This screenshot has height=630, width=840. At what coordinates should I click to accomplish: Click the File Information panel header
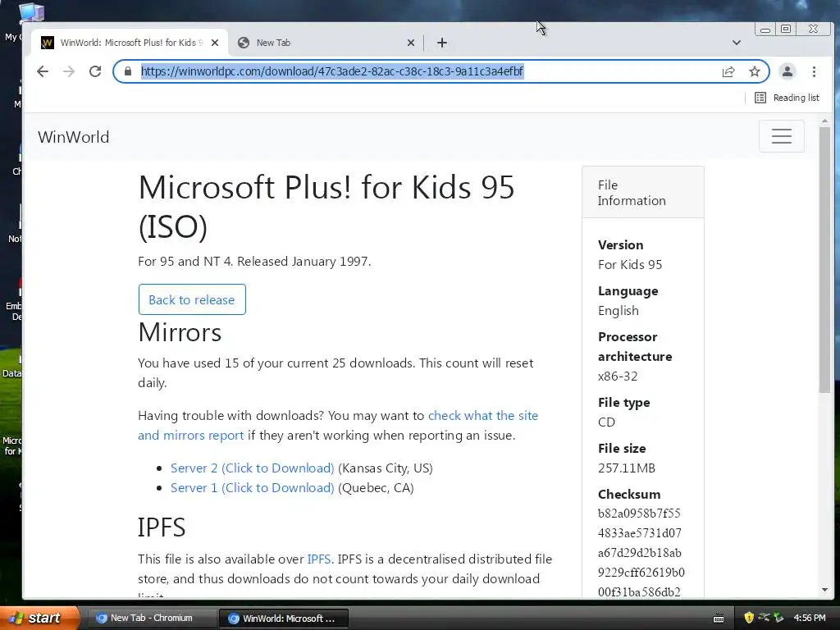[x=642, y=192]
